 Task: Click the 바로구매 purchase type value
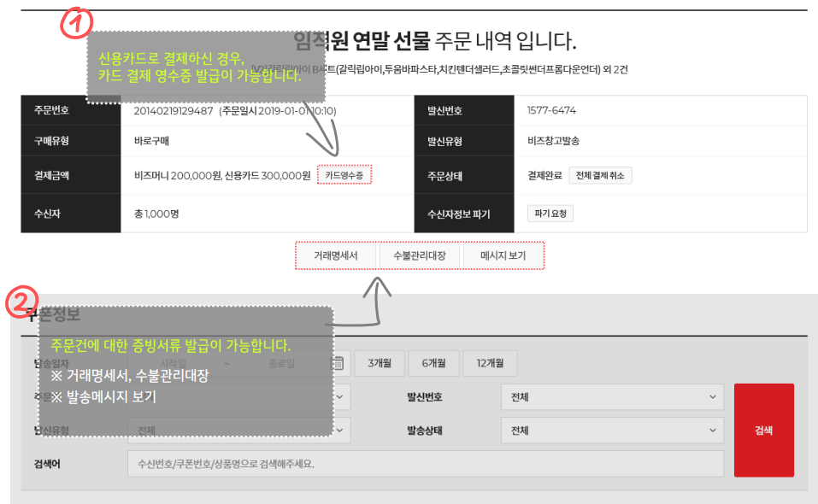(x=151, y=141)
